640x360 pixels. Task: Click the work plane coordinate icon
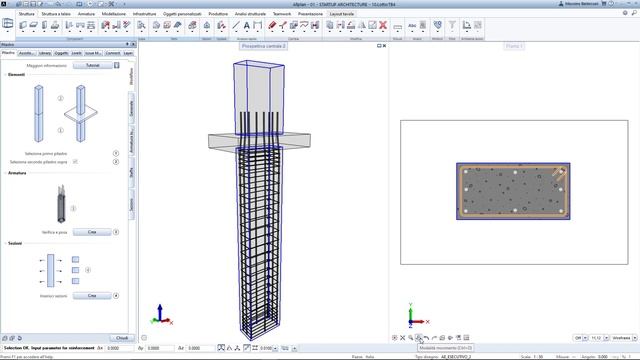(x=467, y=25)
